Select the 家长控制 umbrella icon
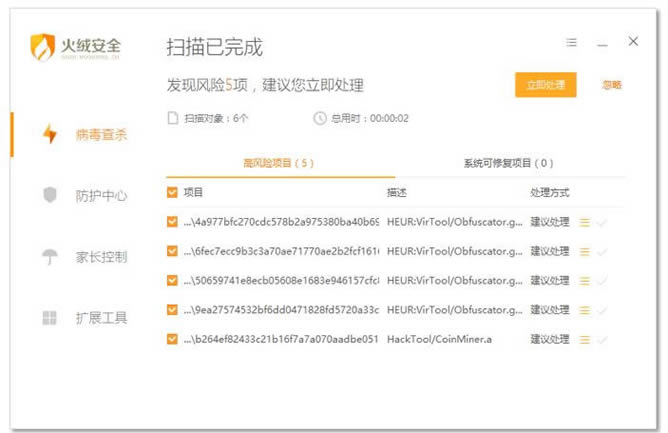Image resolution: width=668 pixels, height=433 pixels. 49,257
